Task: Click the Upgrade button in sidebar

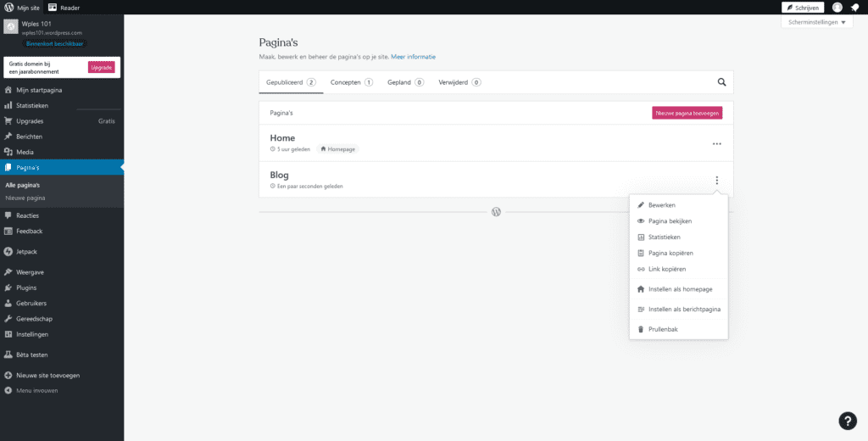Action: 102,67
